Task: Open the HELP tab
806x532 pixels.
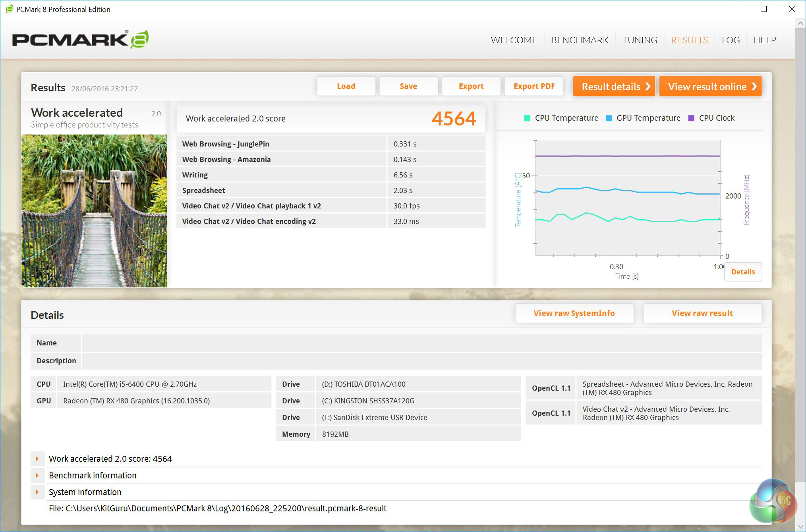Action: [x=765, y=40]
